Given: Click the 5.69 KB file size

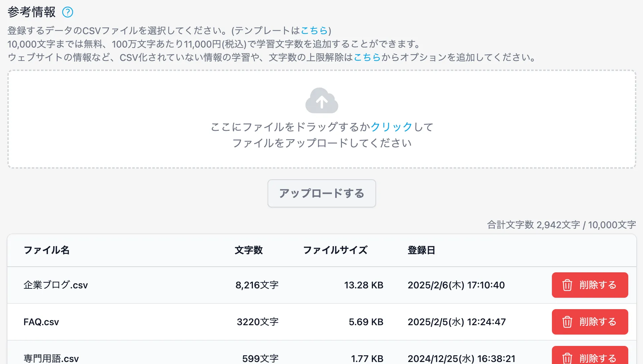Looking at the screenshot, I should 366,322.
